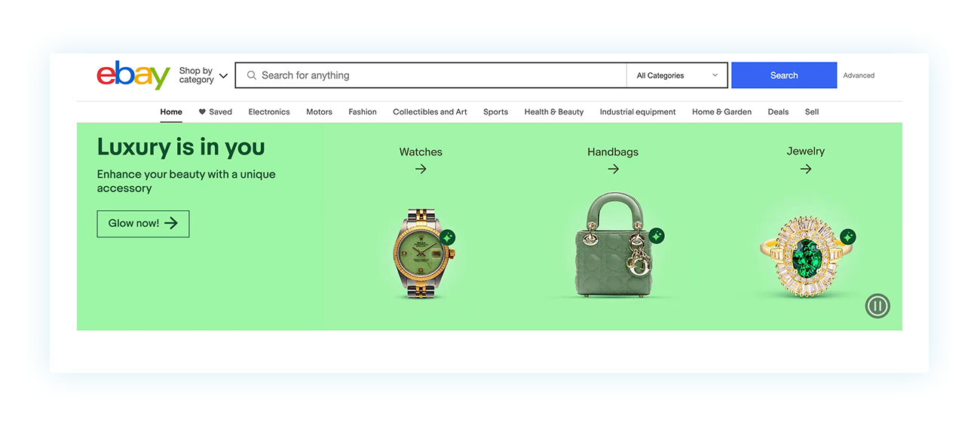Click the Glow now! button
980x428 pixels.
click(143, 224)
